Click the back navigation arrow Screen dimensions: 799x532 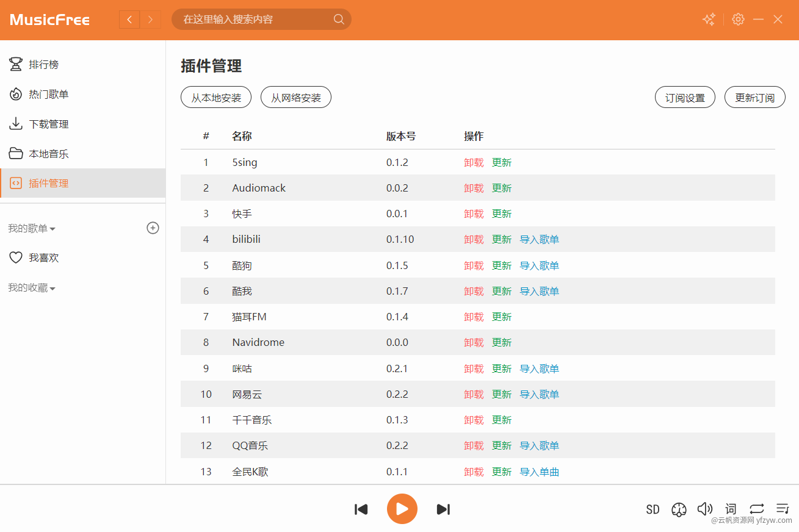(129, 20)
